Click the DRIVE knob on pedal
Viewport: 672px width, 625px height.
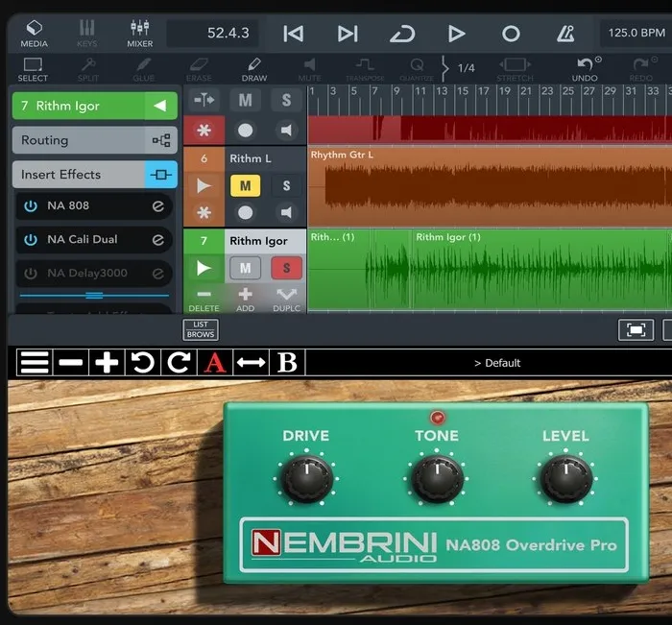click(306, 477)
